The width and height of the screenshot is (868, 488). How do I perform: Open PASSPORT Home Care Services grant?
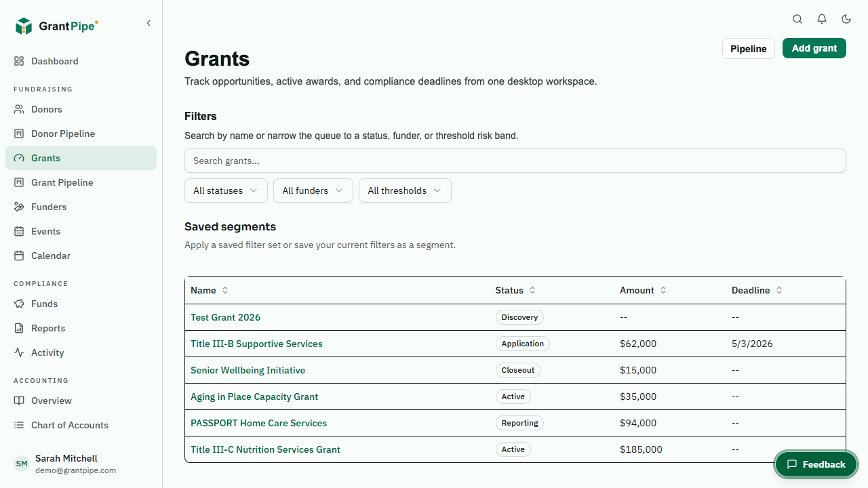click(259, 423)
